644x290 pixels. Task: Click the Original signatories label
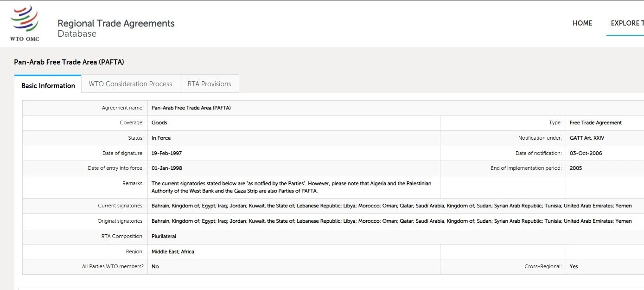[121, 221]
